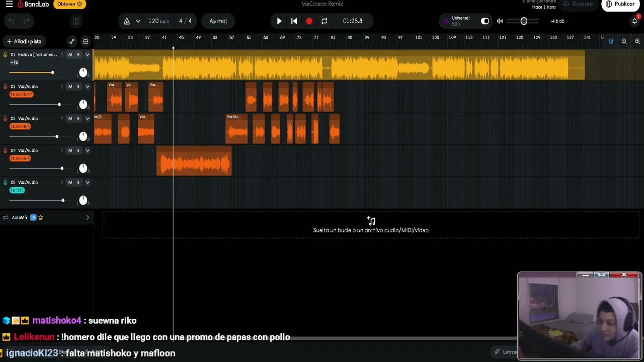Click the AutoMix mixer sliders icon
The height and width of the screenshot is (362, 644).
point(6,218)
